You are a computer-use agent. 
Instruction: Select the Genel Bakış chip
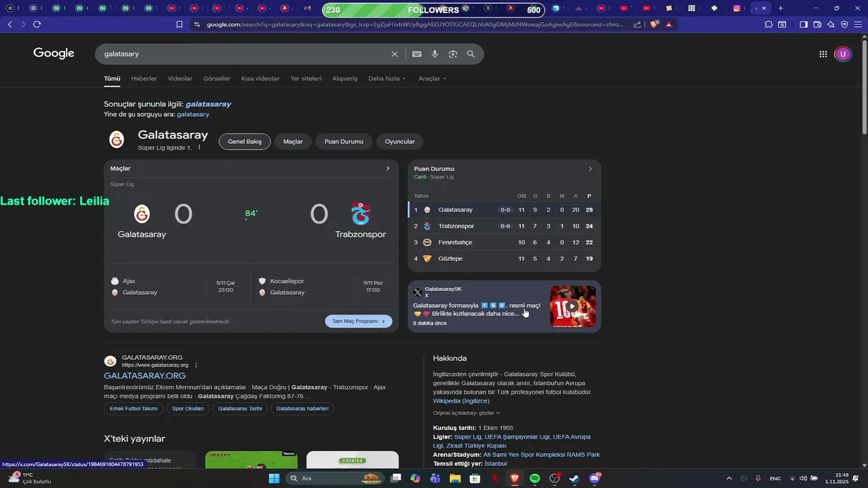[x=245, y=142]
